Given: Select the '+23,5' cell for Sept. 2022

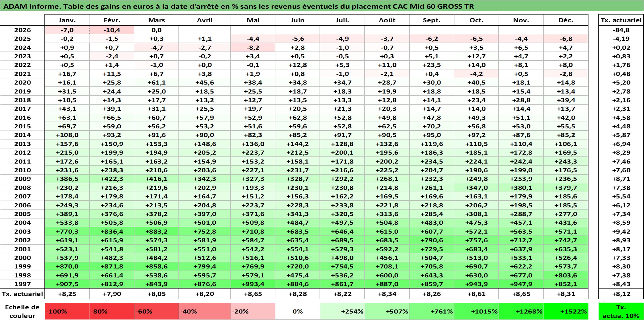Looking at the screenshot, I should 432,65.
